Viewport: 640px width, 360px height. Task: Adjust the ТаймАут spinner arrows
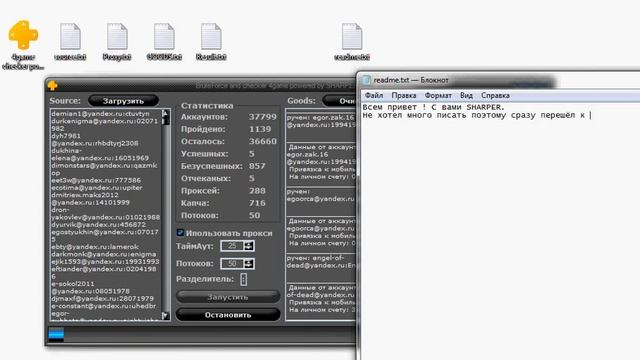pos(248,246)
